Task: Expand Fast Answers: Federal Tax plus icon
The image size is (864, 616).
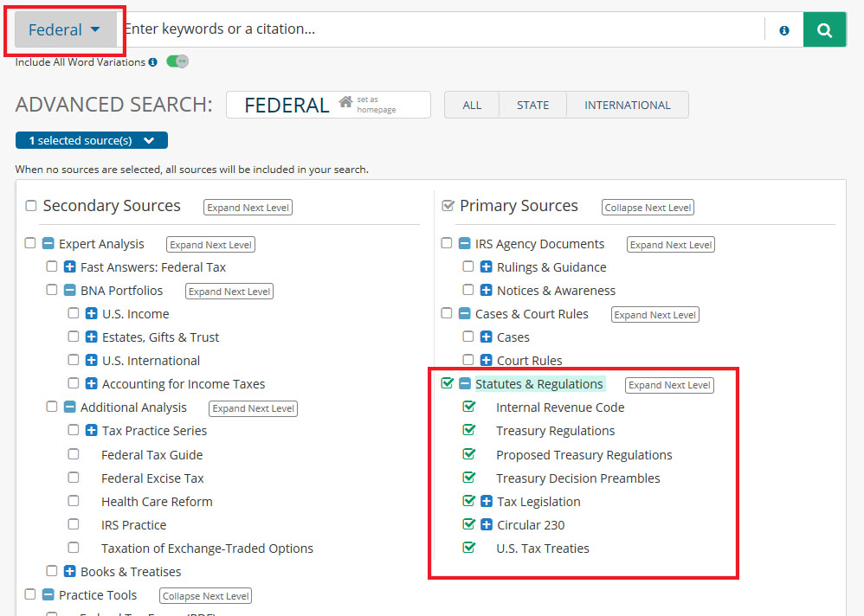Action: tap(70, 267)
